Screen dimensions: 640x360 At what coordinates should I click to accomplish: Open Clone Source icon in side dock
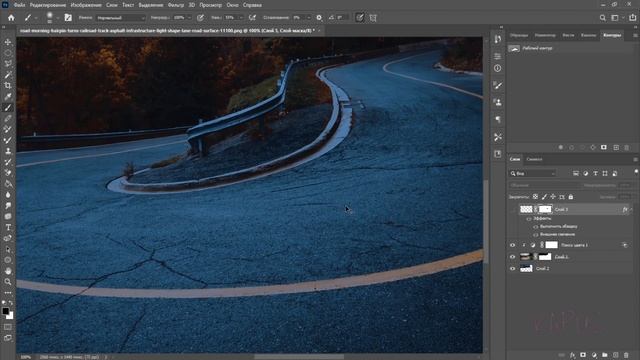[498, 102]
